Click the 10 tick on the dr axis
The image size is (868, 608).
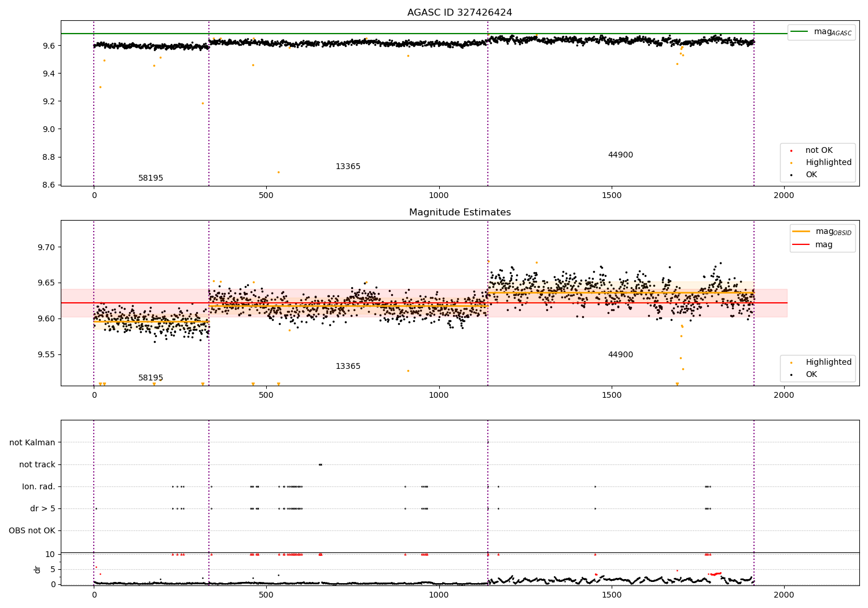pyautogui.click(x=50, y=555)
